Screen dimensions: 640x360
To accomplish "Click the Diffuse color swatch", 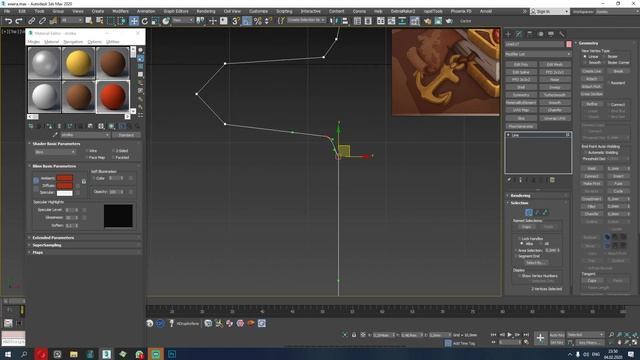I will (64, 185).
